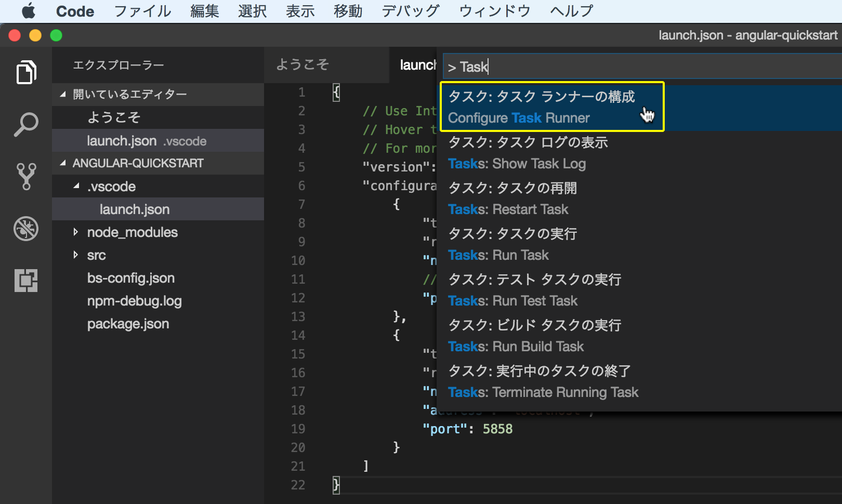Select Tasks: Show Task Log command

639,153
